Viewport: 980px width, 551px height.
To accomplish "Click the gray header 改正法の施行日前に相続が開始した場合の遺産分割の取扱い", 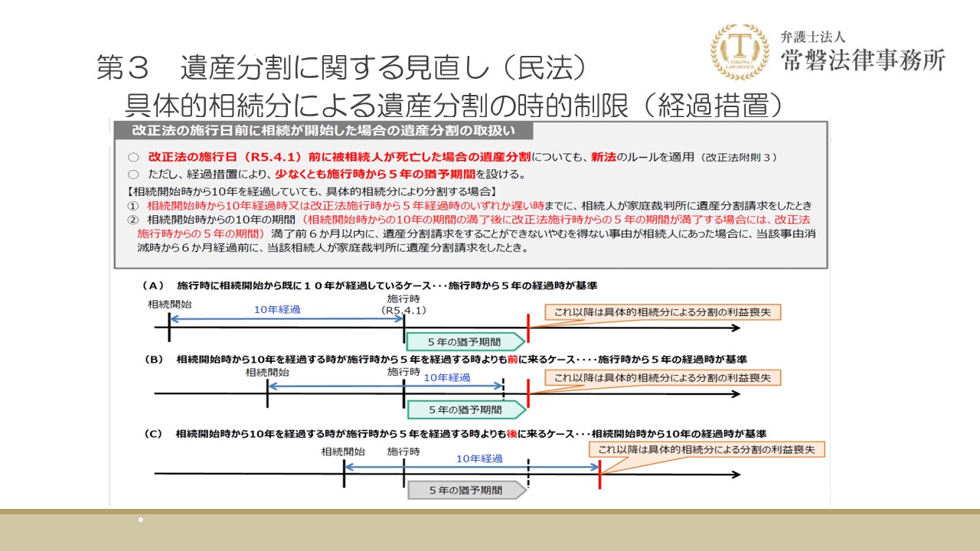I will pos(323,129).
